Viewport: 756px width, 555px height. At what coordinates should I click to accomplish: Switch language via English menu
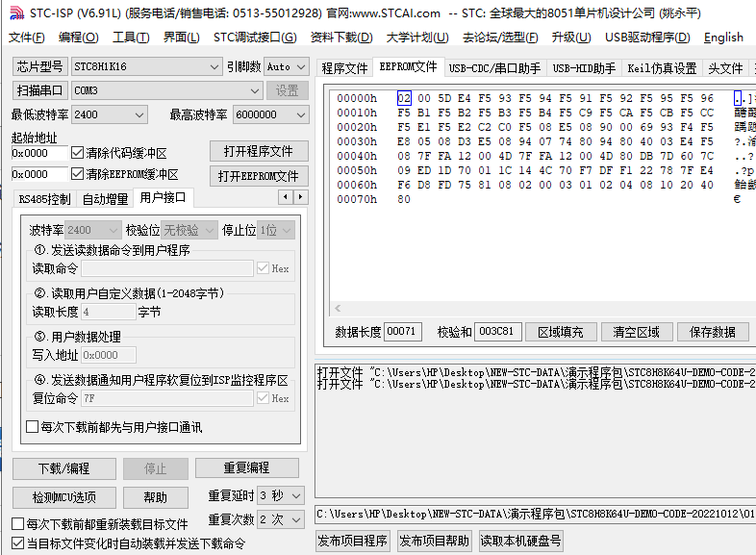tap(723, 38)
